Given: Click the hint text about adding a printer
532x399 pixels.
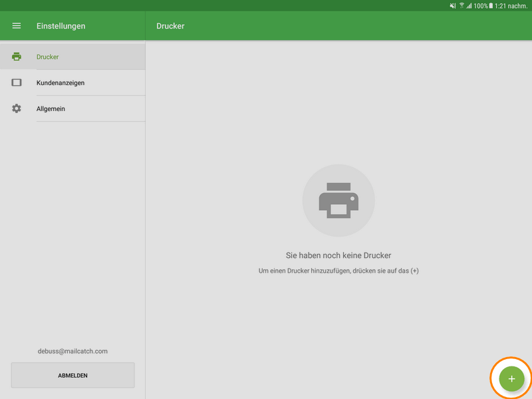Looking at the screenshot, I should click(x=338, y=271).
